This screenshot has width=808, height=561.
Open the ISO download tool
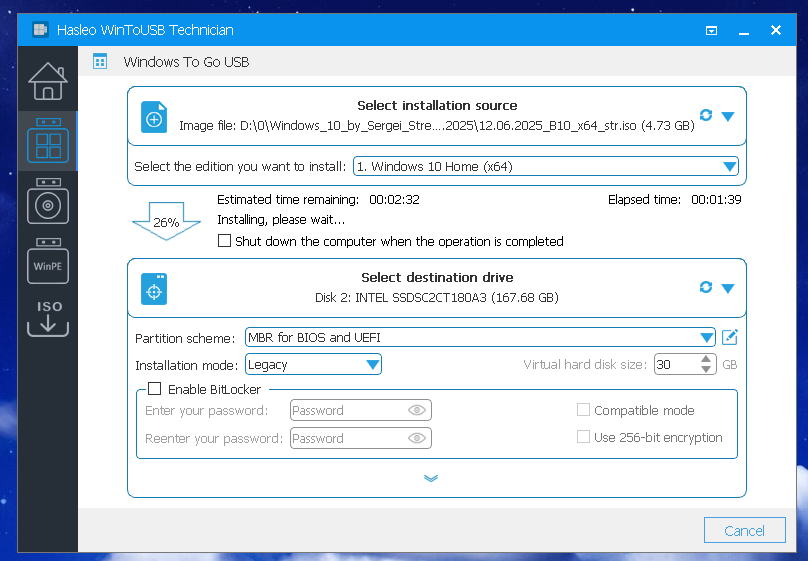pyautogui.click(x=48, y=318)
